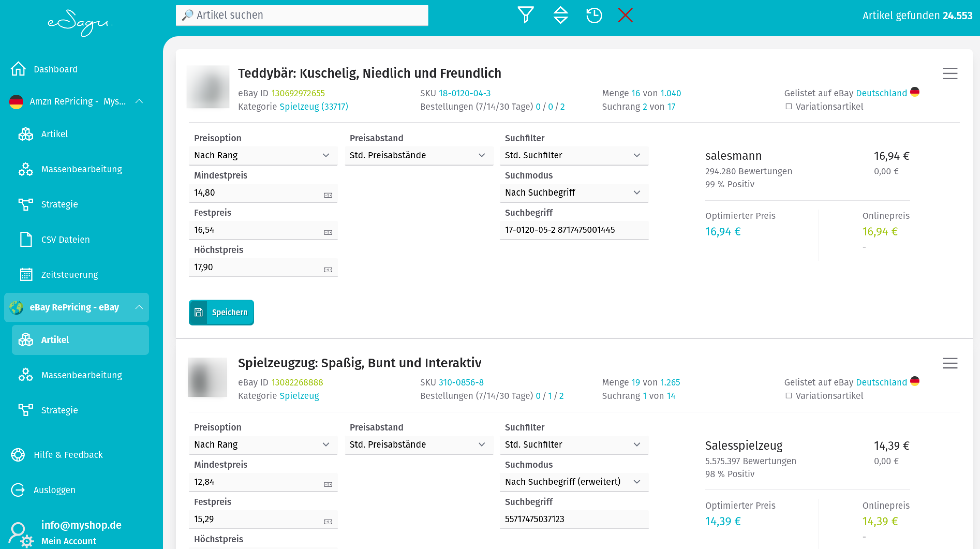Open Zeitsteuerung in sidebar
The image size is (980, 549).
(58, 274)
